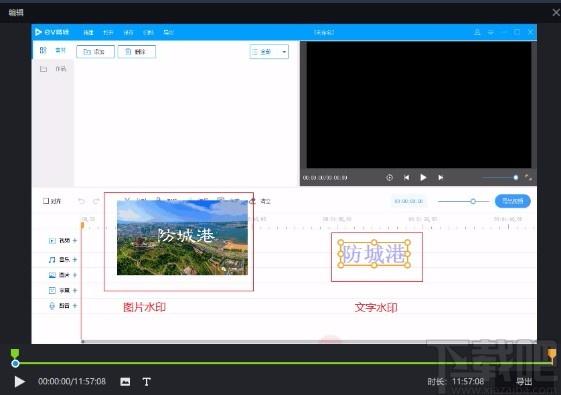Click the 添加 add material button
The width and height of the screenshot is (561, 395).
coord(96,52)
